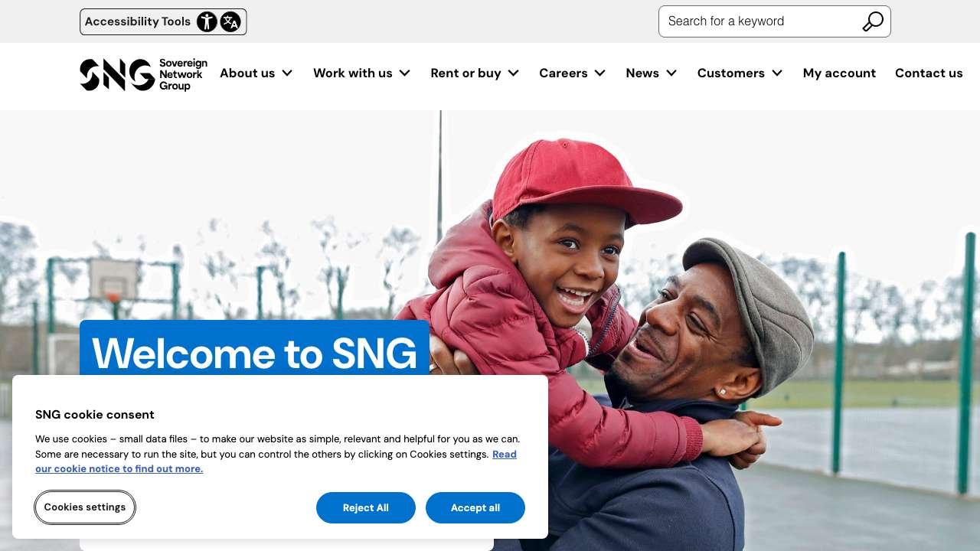Expand the Rent or buy chevron
The height and width of the screenshot is (551, 980).
[514, 73]
